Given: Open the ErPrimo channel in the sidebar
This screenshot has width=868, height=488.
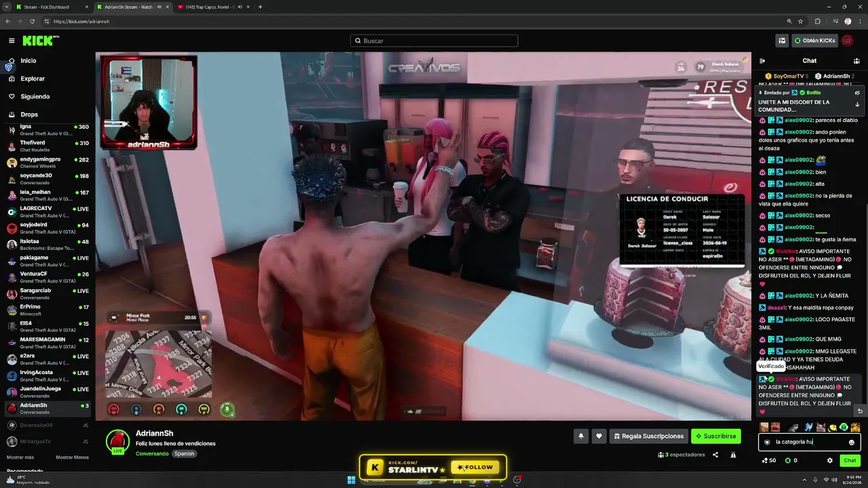Looking at the screenshot, I should (47, 310).
